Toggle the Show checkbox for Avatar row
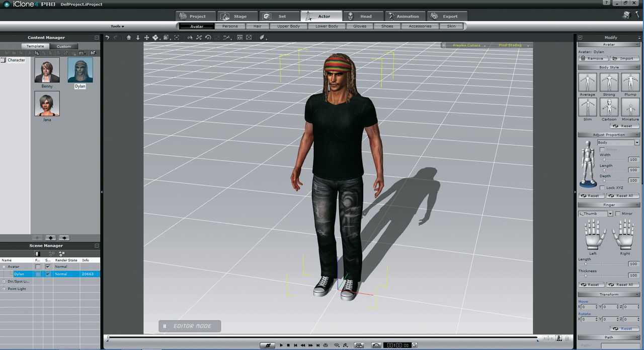The image size is (644, 350). coord(48,266)
